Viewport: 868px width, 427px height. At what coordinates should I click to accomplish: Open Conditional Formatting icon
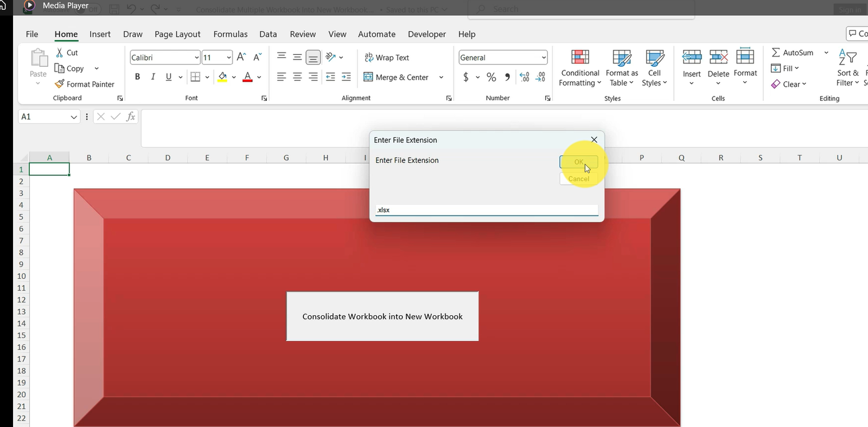580,58
